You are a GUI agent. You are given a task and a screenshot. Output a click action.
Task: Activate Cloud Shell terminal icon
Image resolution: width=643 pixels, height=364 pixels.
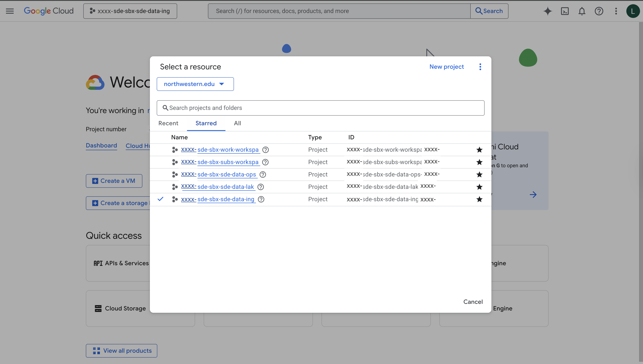(x=565, y=11)
